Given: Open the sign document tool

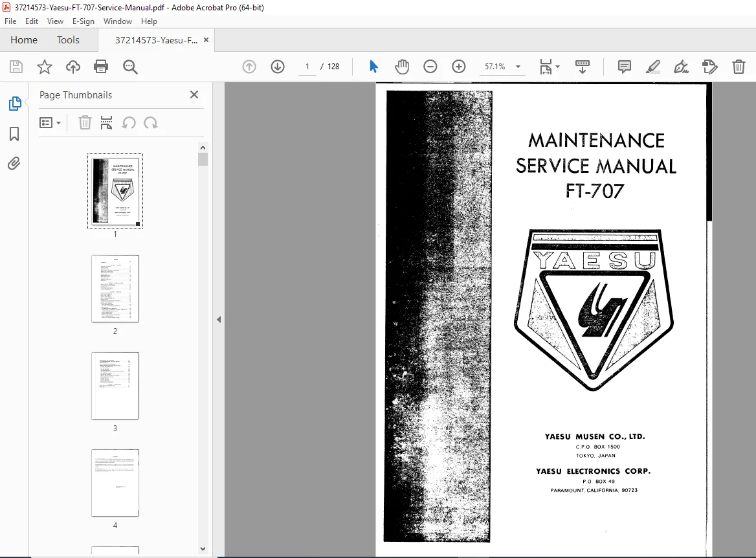Looking at the screenshot, I should [682, 67].
